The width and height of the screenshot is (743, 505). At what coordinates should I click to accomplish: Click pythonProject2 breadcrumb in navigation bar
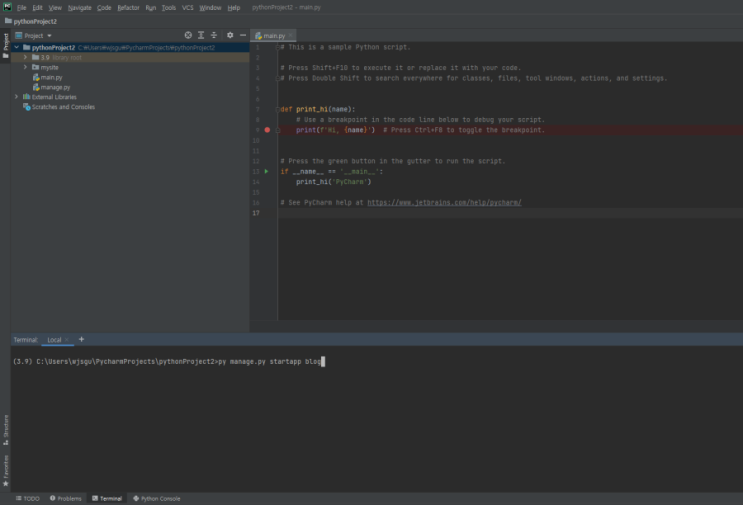pyautogui.click(x=31, y=21)
